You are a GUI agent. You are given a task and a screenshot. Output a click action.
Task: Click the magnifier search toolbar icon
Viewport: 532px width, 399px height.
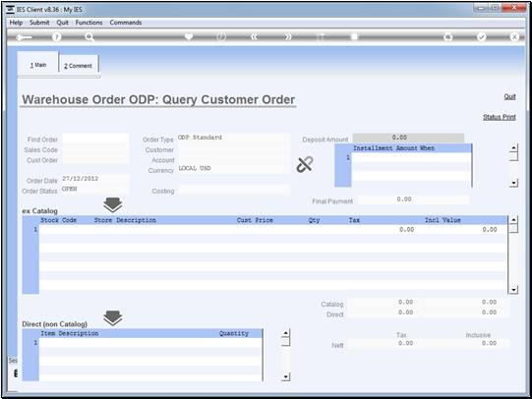89,37
